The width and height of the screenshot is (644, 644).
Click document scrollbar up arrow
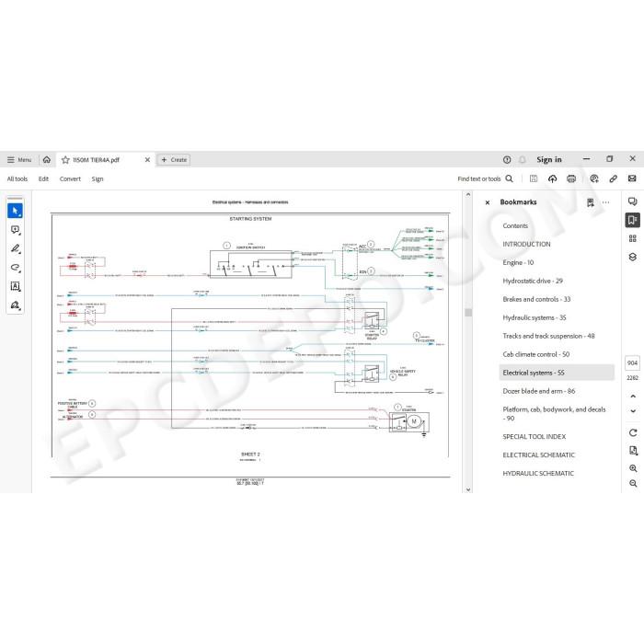tap(468, 195)
